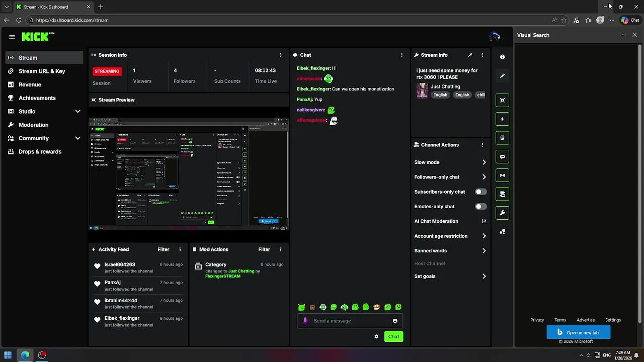
Task: Open Settings link in Visual Search pane
Action: point(613,320)
